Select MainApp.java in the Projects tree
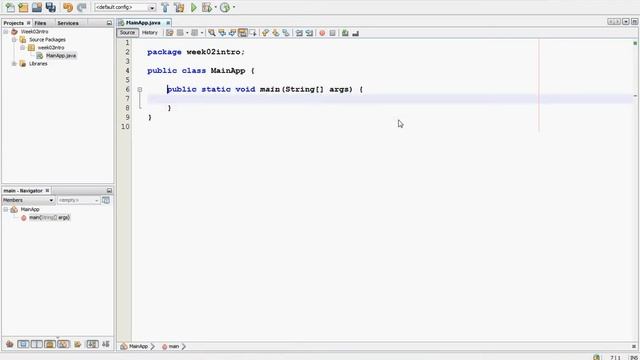 (x=60, y=56)
